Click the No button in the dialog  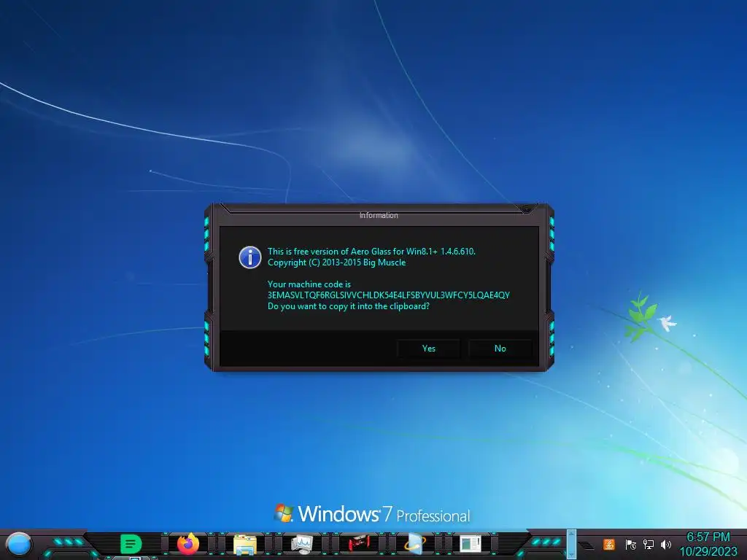[x=500, y=348]
